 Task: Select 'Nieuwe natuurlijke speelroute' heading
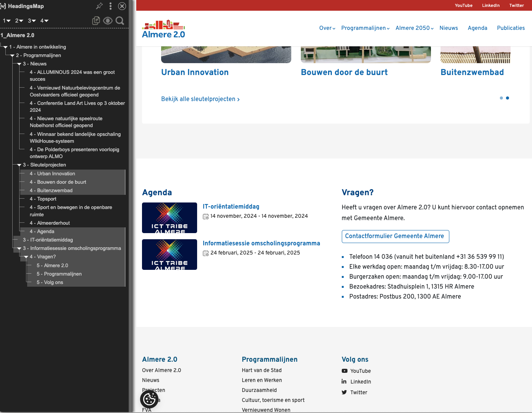[66, 122]
